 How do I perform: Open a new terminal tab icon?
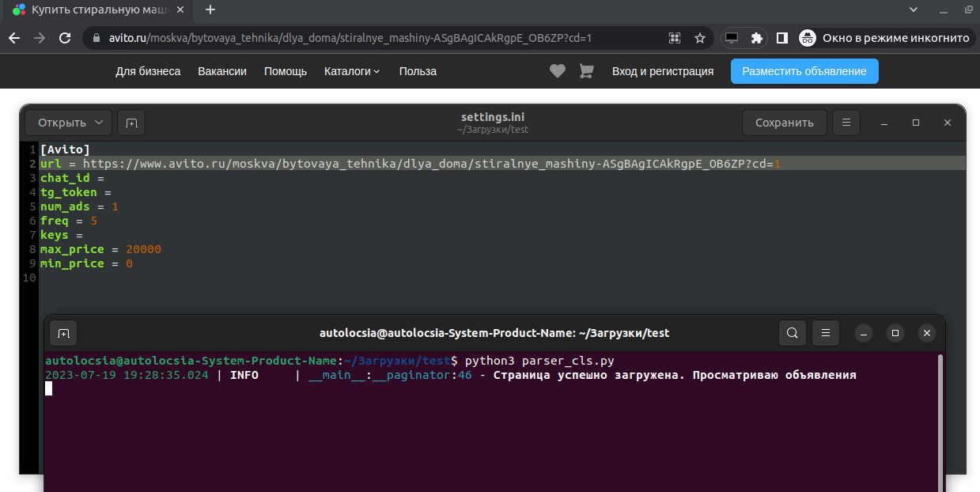pos(63,333)
